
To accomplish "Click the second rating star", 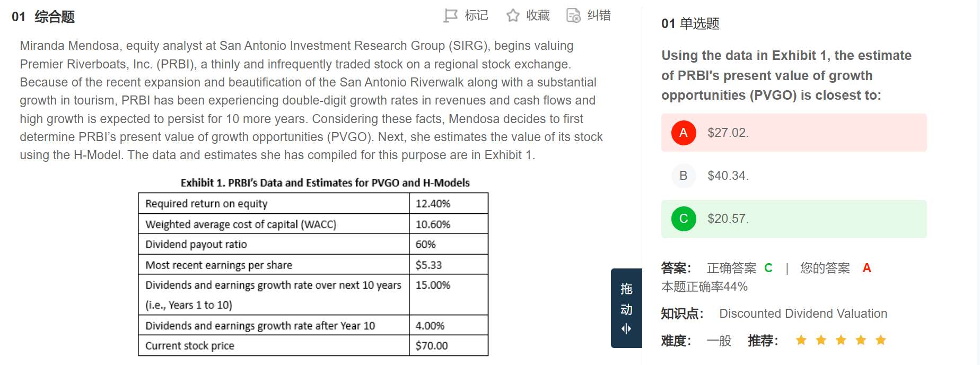I will click(x=821, y=340).
